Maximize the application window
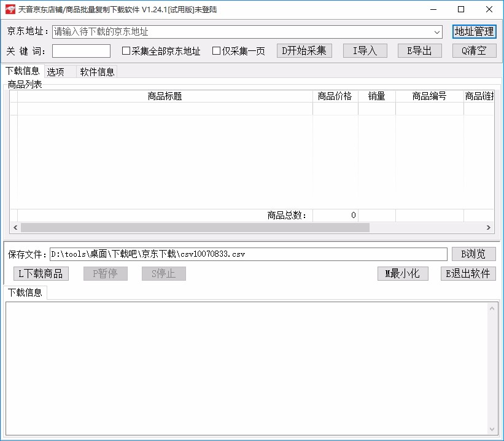This screenshot has width=504, height=441. [461, 9]
